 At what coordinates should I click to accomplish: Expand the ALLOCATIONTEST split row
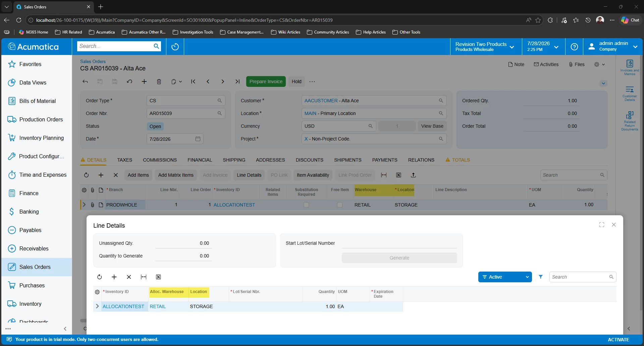pos(97,306)
